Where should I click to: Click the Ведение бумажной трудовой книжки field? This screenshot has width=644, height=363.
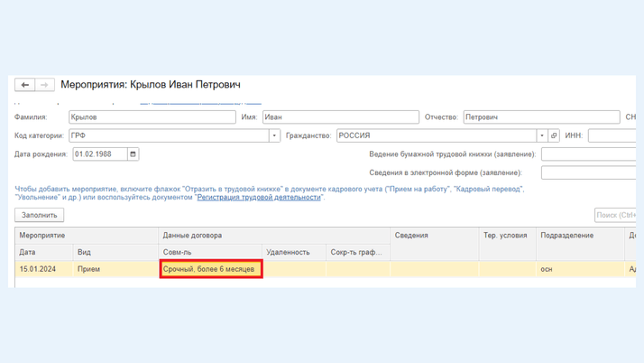click(590, 154)
